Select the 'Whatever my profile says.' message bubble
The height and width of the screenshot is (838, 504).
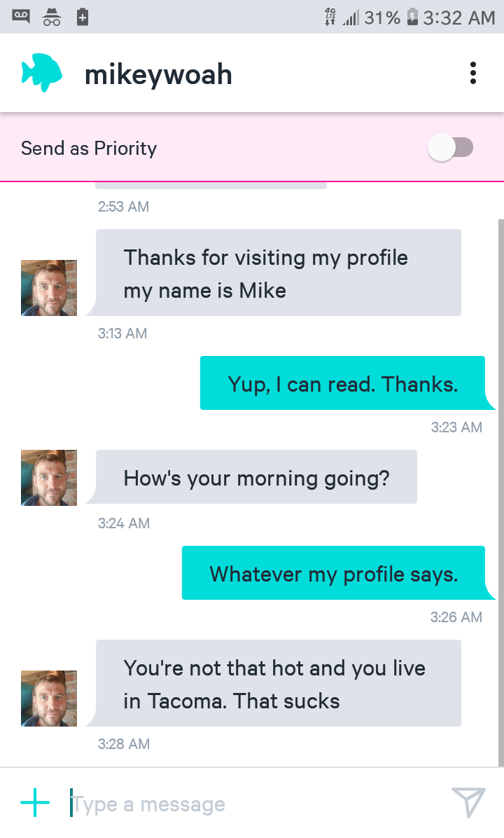[x=333, y=573]
